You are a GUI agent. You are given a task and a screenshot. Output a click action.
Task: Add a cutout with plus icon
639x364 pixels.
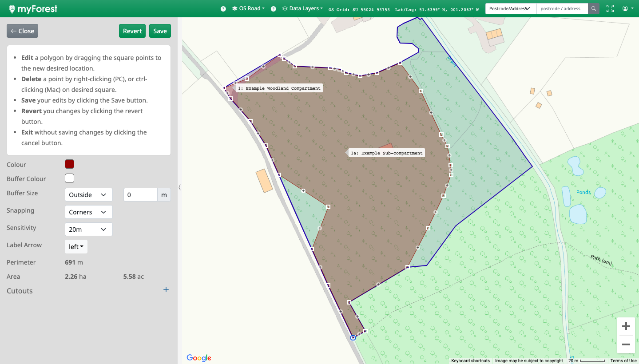(x=166, y=290)
